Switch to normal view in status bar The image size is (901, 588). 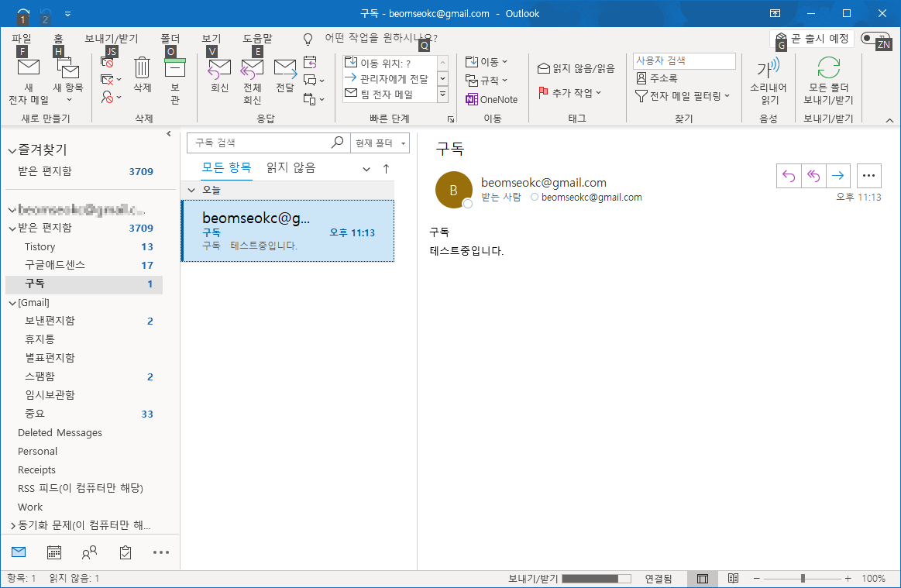[x=702, y=579]
